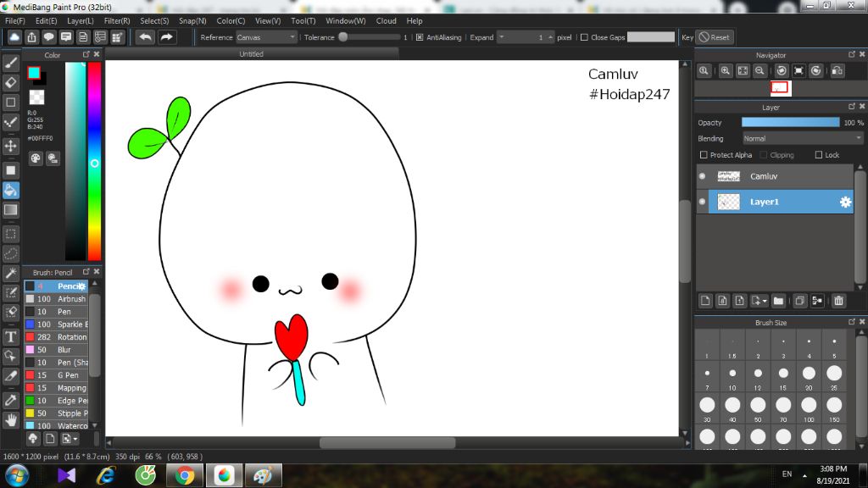Open the add layer type dropdown arrow
The image size is (868, 488).
(x=765, y=301)
